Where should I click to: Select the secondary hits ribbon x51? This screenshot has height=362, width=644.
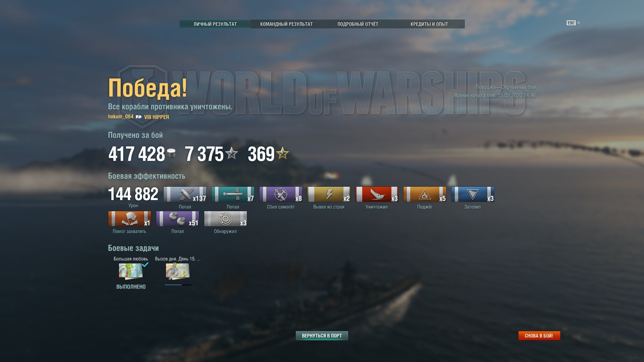[x=177, y=219]
